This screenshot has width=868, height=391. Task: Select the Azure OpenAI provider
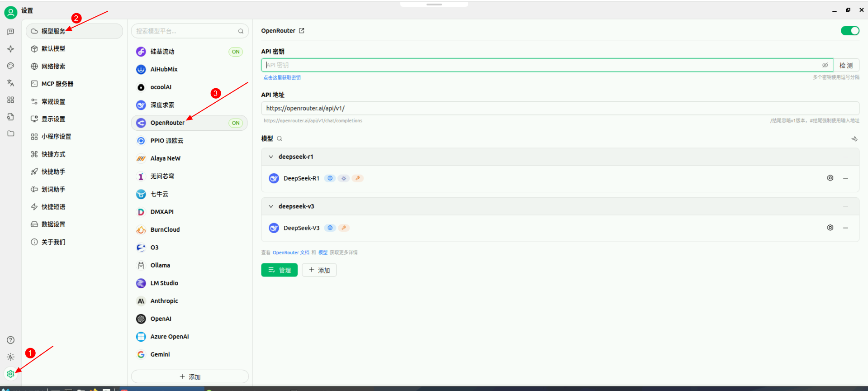[190, 336]
